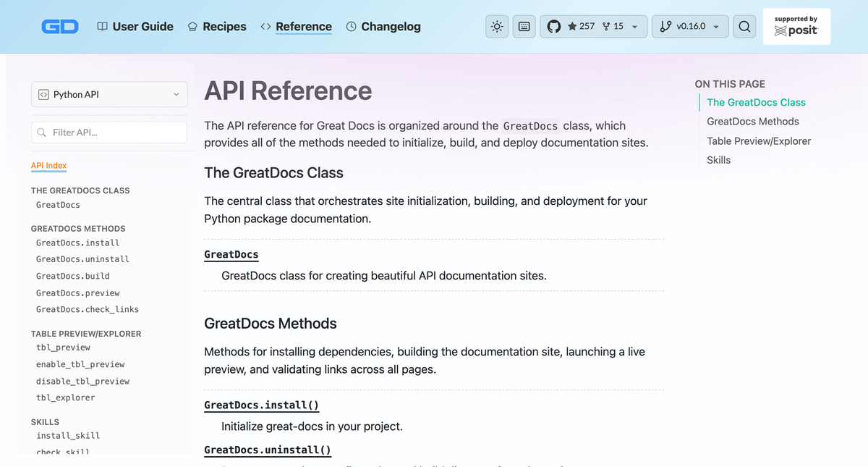
Task: Expand the GitHub dropdown arrow
Action: [x=634, y=28]
